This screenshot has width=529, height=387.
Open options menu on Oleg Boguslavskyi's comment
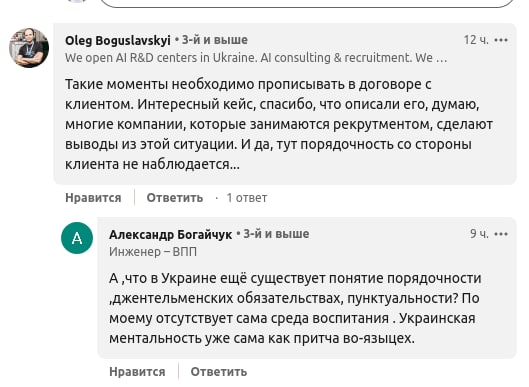pos(501,40)
